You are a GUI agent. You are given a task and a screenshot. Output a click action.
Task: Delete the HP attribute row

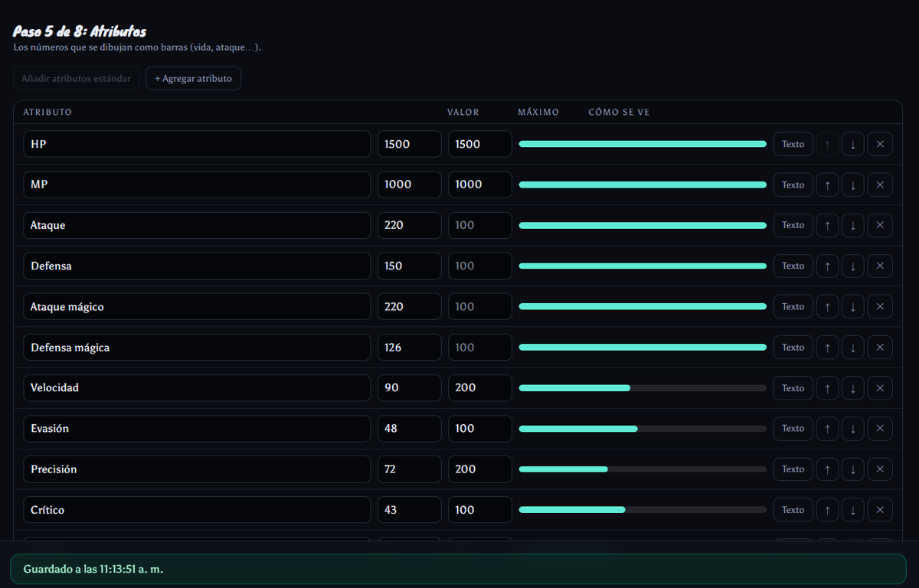(x=880, y=144)
